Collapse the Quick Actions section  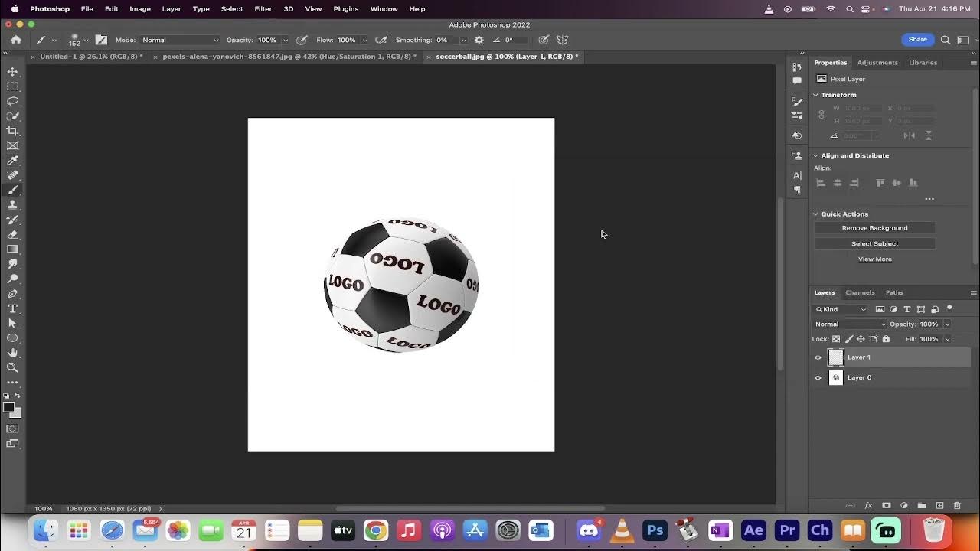point(815,214)
